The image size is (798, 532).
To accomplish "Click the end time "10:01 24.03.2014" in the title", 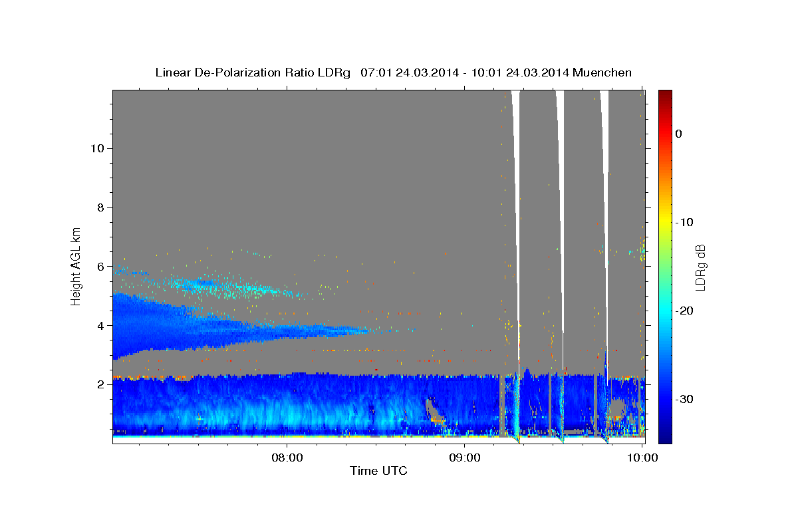I will pyautogui.click(x=520, y=72).
